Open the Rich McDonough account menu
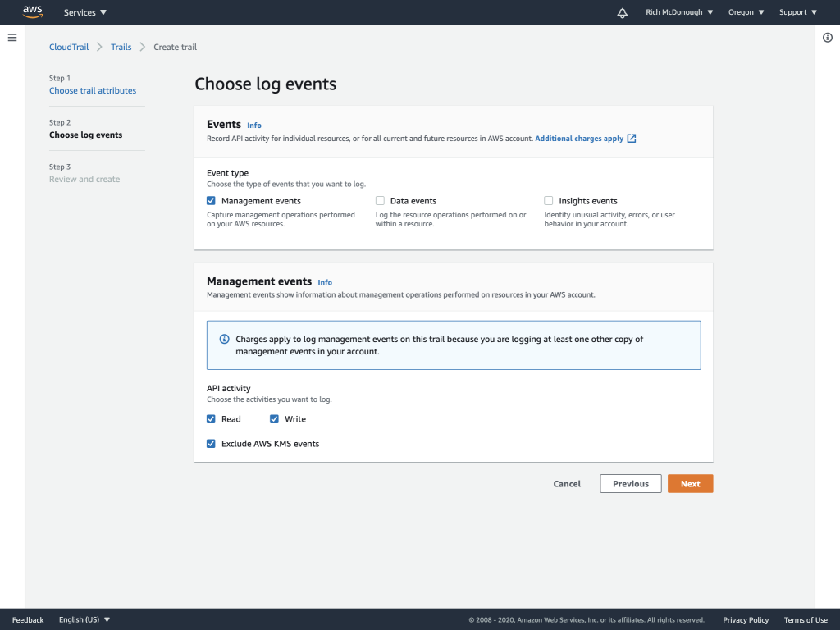Screen dimensions: 840x630 [x=678, y=12]
